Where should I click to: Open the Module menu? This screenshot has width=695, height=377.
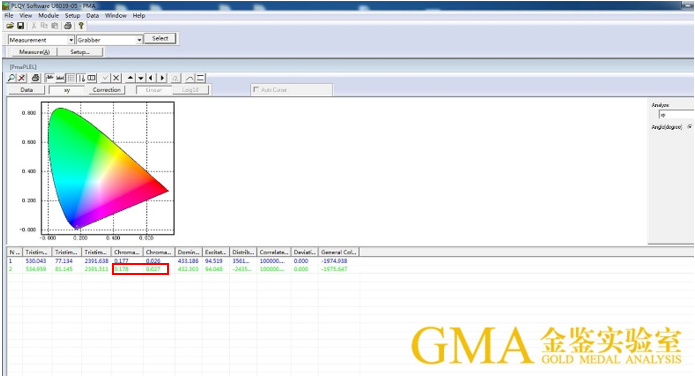(x=48, y=16)
